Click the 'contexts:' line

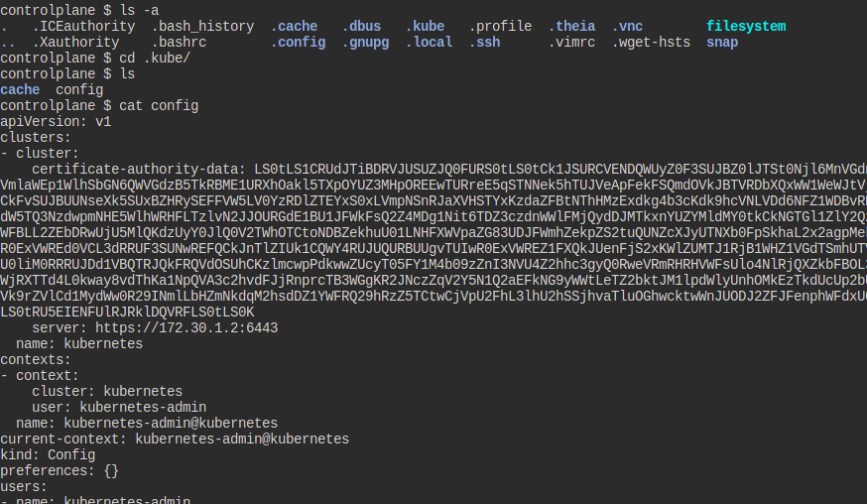click(36, 360)
